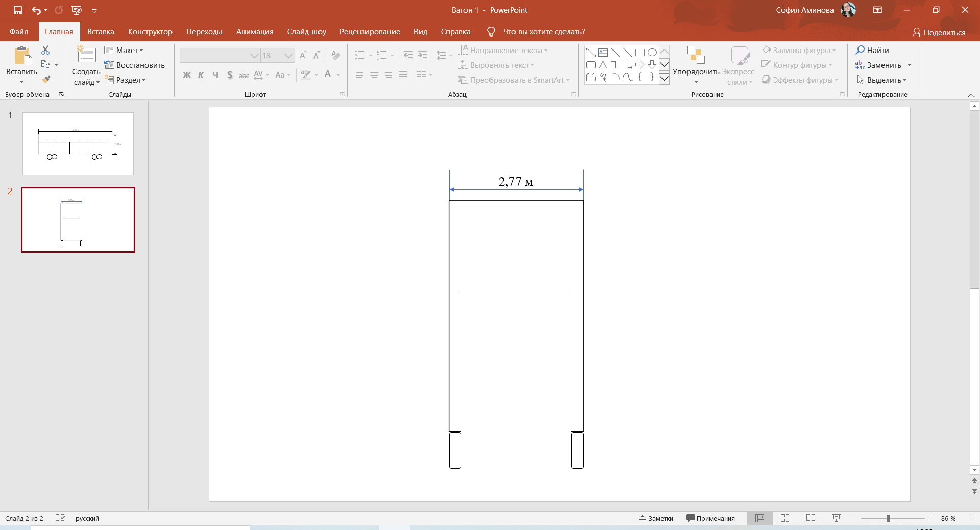Image resolution: width=980 pixels, height=530 pixels.
Task: Expand the shapes gallery more arrow
Action: pos(664,78)
